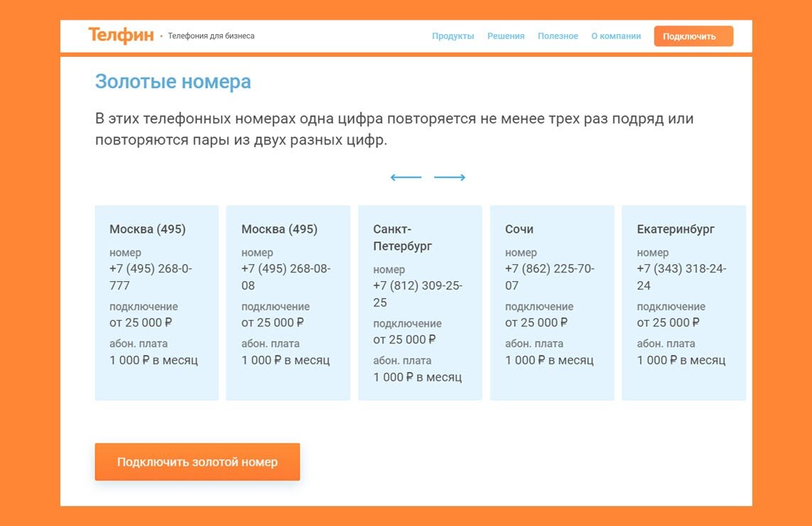Viewport: 812px width, 526px height.
Task: Click от 25 000 ₽ in Санкт-Петербург card
Action: [404, 339]
